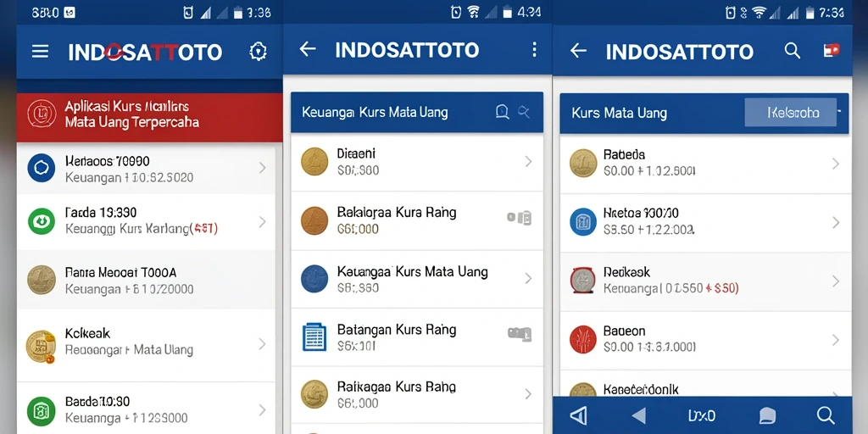
Task: Expand Raikagaa Kurs Bahg row chevron
Action: (x=528, y=394)
